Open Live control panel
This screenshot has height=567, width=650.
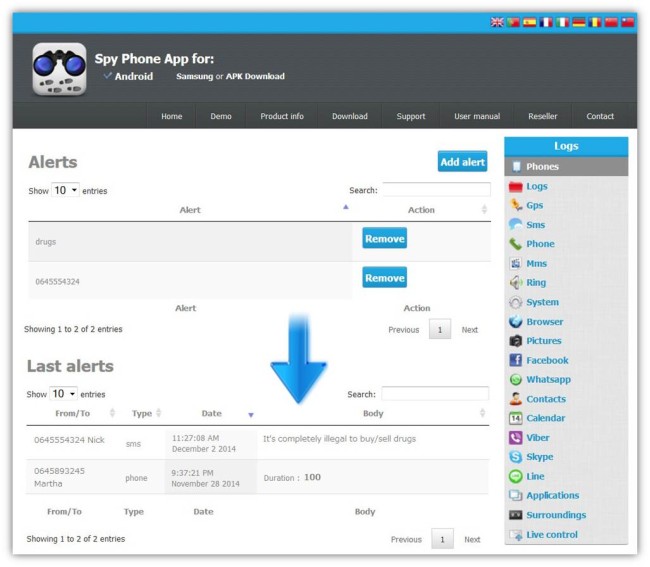[x=543, y=535]
